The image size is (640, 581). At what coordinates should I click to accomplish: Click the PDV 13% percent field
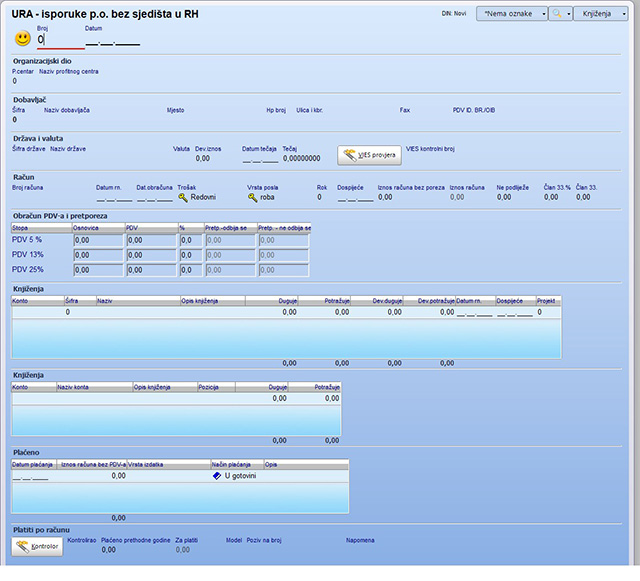tap(191, 255)
